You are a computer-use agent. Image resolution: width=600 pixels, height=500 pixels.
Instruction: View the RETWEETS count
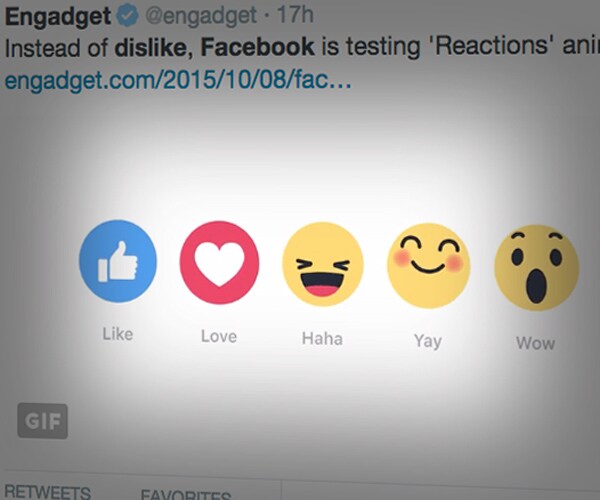click(47, 491)
